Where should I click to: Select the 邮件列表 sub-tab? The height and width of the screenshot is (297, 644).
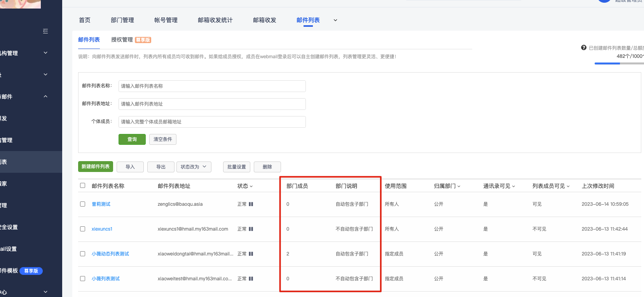pyautogui.click(x=89, y=40)
